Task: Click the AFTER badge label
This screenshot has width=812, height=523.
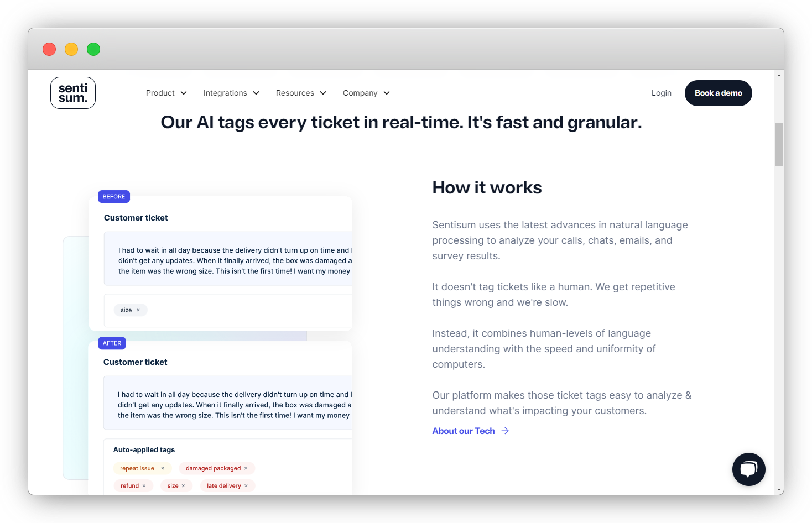Action: coord(112,343)
